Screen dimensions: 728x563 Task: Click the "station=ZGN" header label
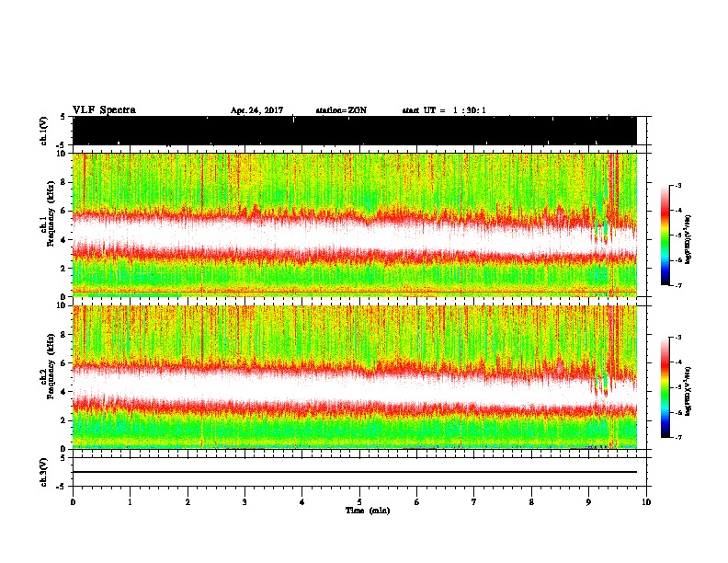coord(341,110)
